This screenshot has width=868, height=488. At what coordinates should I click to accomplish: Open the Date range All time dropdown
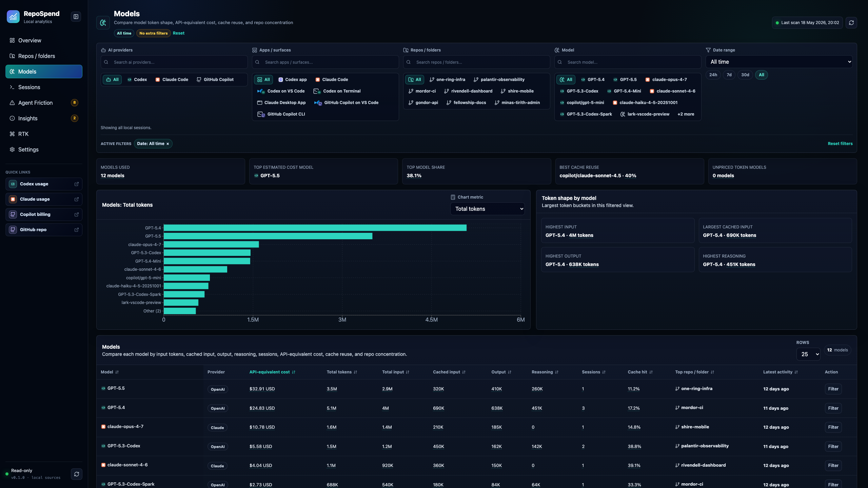click(x=779, y=62)
